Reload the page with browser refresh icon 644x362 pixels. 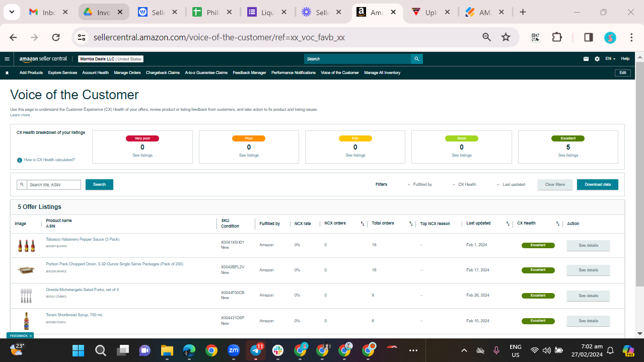[x=56, y=37]
